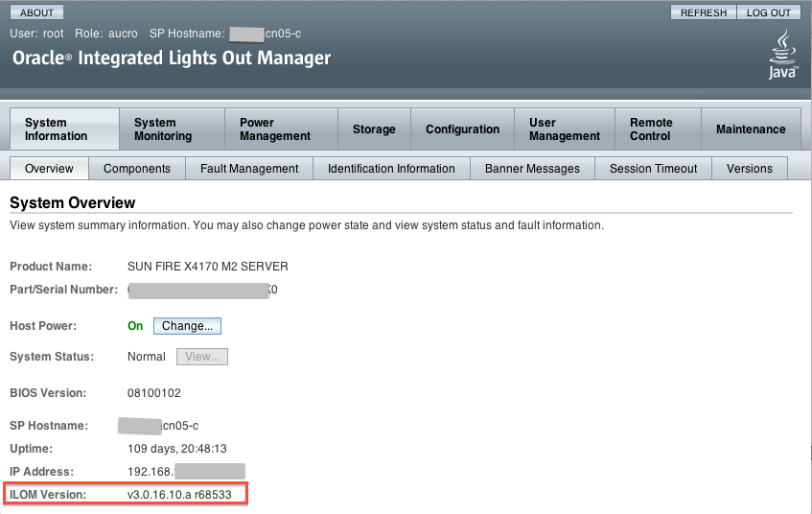Click the Normal system status value

tap(147, 357)
